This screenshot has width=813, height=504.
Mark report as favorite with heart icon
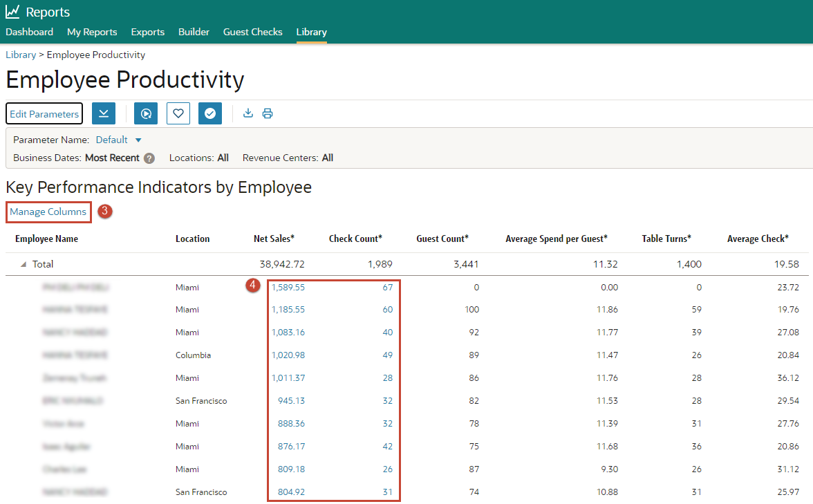(x=178, y=113)
